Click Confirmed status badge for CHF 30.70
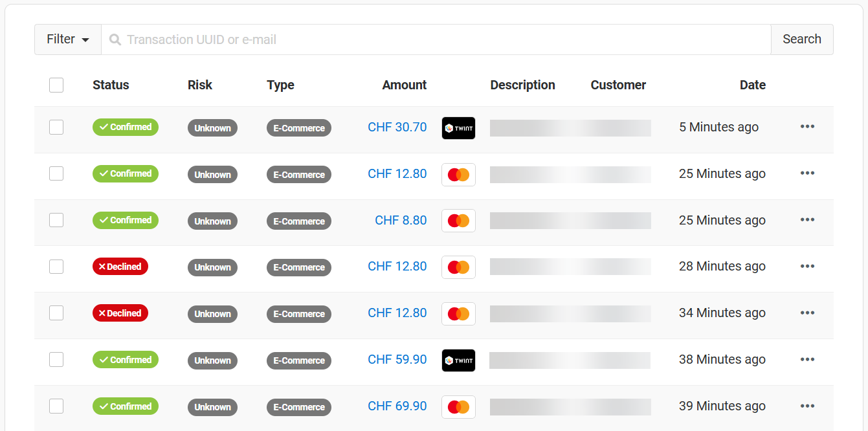The width and height of the screenshot is (868, 431). [126, 127]
